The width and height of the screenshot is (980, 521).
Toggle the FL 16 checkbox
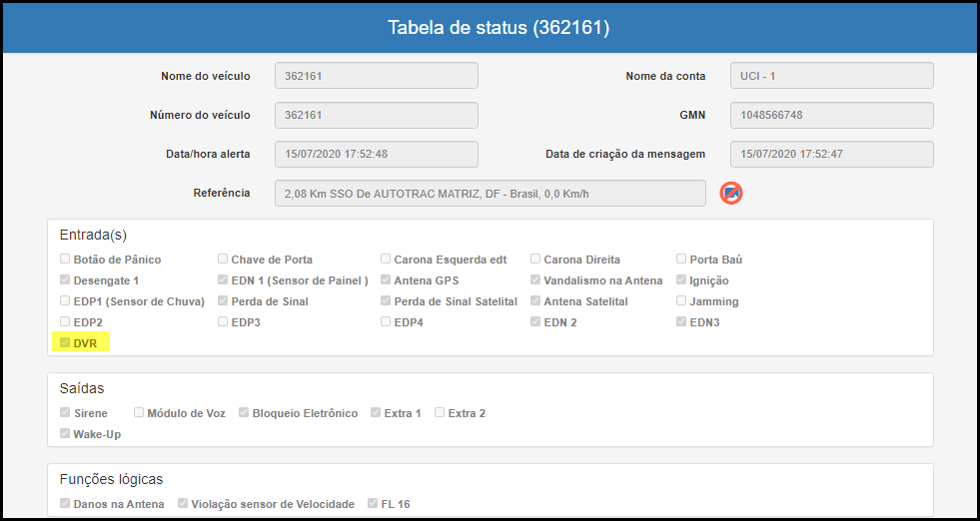tap(373, 503)
